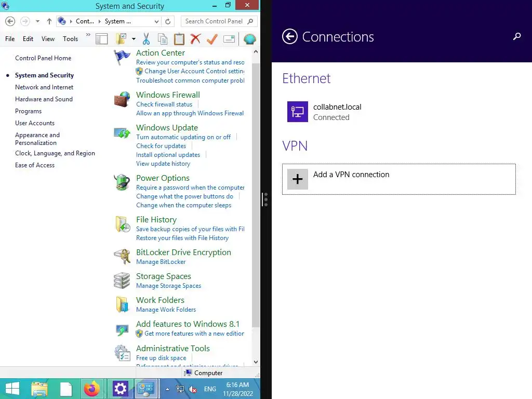Image resolution: width=532 pixels, height=399 pixels.
Task: Click the Back navigation button
Action: pos(10,21)
